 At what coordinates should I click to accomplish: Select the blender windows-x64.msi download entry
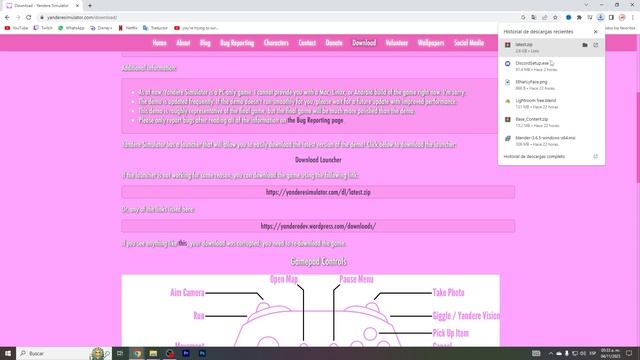551,141
